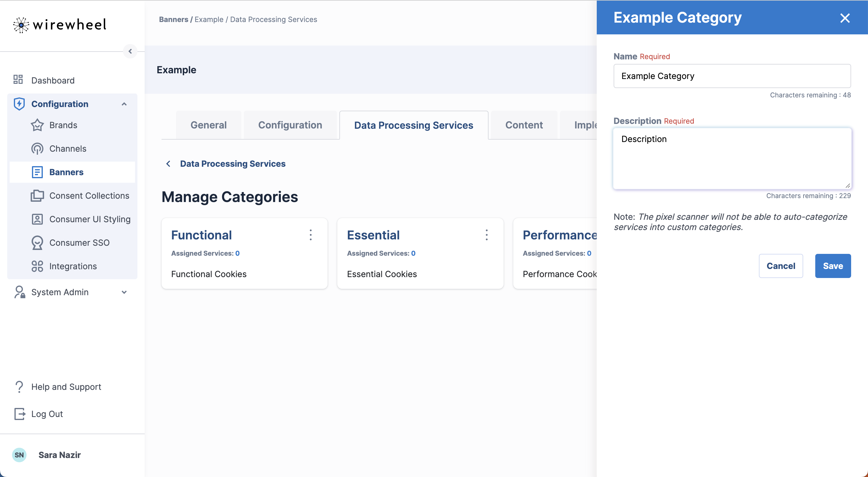Click the Integrations icon in sidebar
This screenshot has height=477, width=868.
coord(37,266)
